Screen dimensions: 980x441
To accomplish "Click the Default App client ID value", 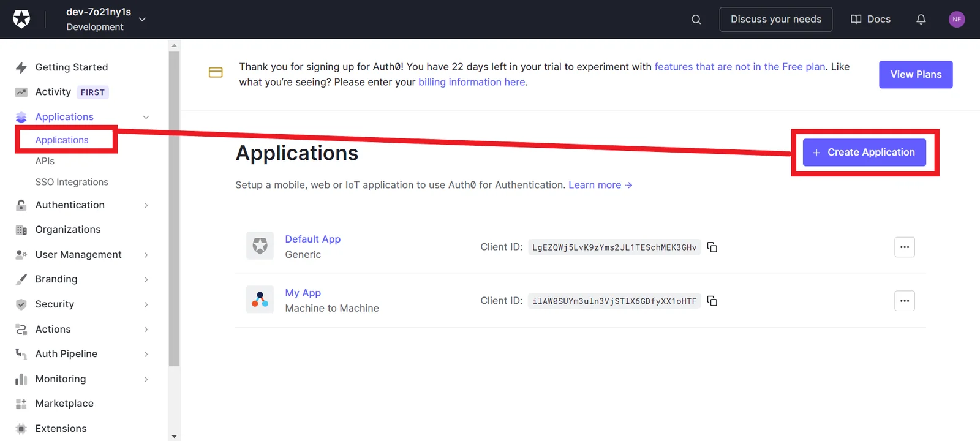I will click(x=614, y=247).
